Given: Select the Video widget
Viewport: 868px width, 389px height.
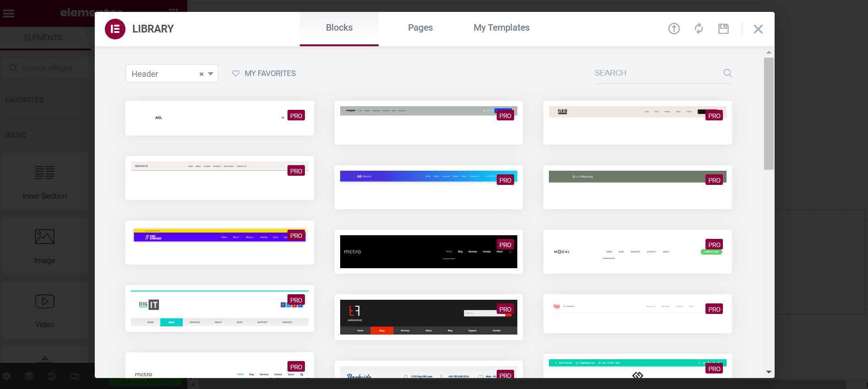Looking at the screenshot, I should (45, 310).
